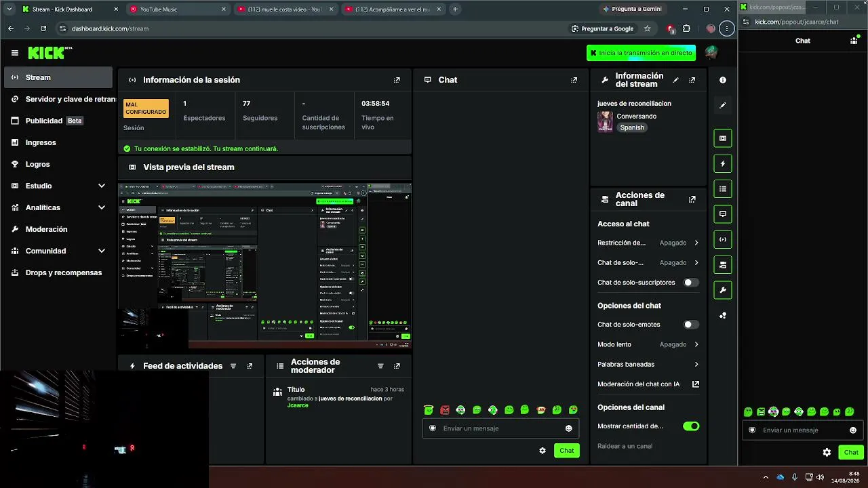The height and width of the screenshot is (488, 868).
Task: Open the profile avatar menu in Kick header
Action: pyautogui.click(x=711, y=52)
